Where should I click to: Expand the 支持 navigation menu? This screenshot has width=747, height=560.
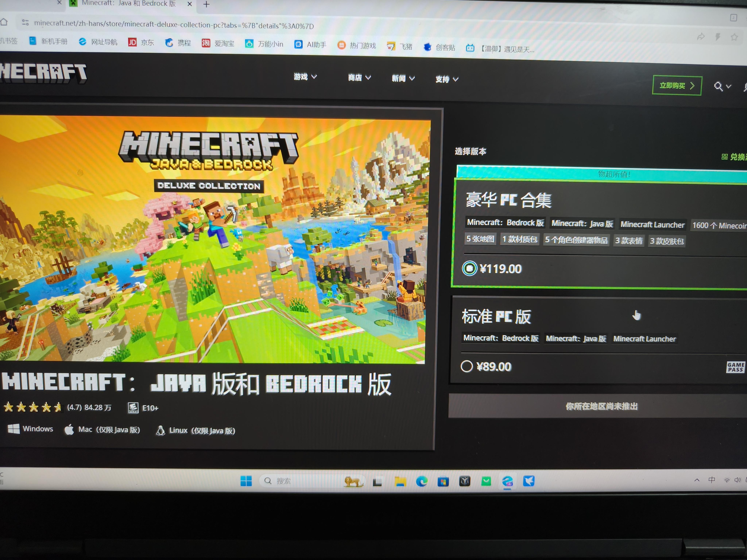tap(447, 79)
